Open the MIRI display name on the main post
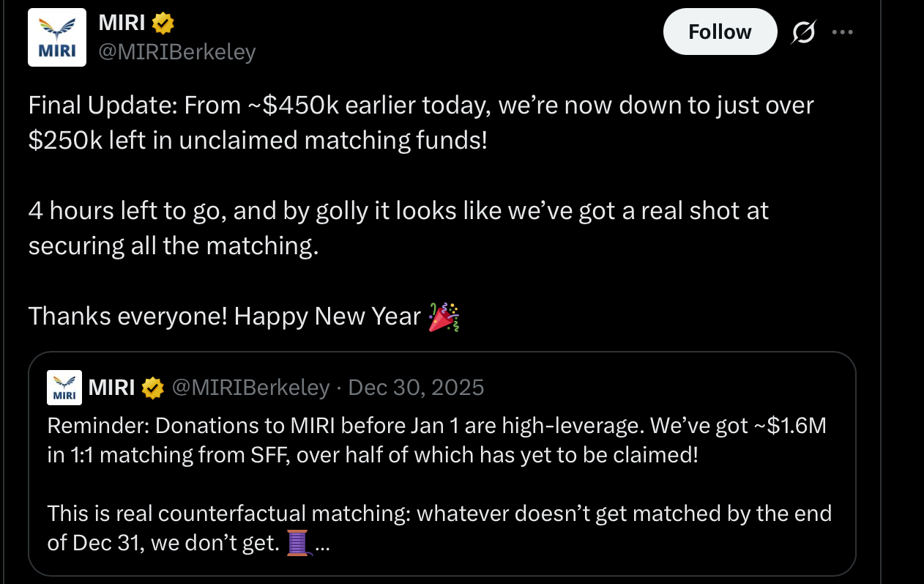Screen dimensions: 924x584 (121, 23)
